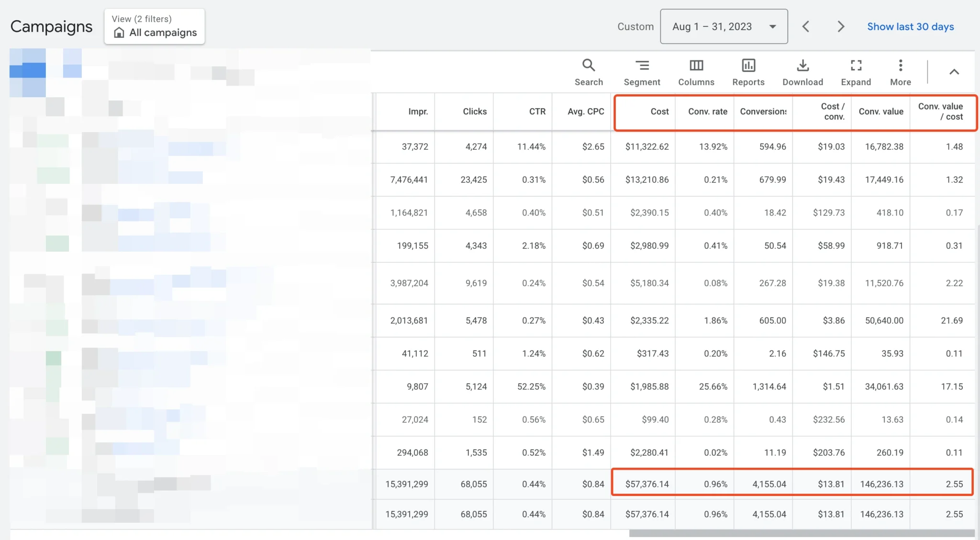Sort by the Cost column header
The image size is (980, 540).
click(659, 112)
